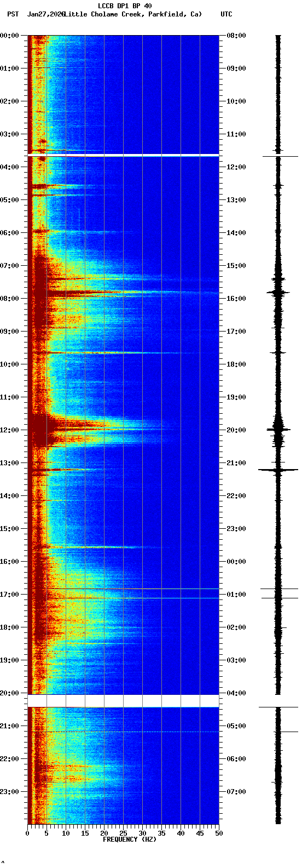This screenshot has width=302, height=868.
Task: Click the 5 Hz frequency tick label
Action: [x=47, y=833]
